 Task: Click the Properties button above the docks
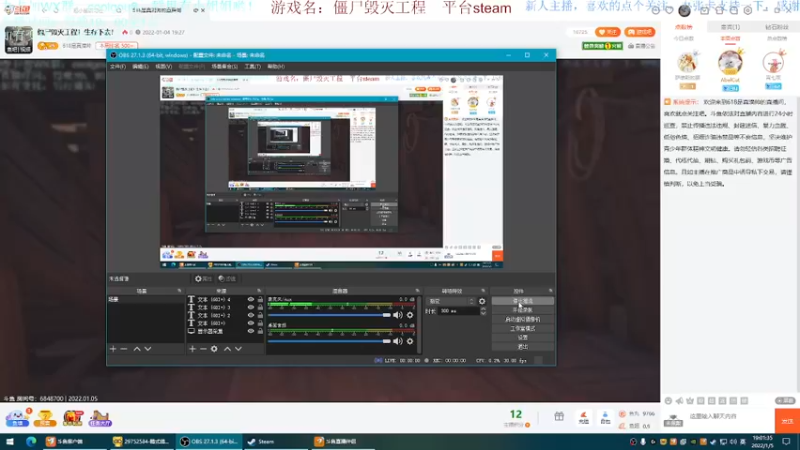pos(203,279)
